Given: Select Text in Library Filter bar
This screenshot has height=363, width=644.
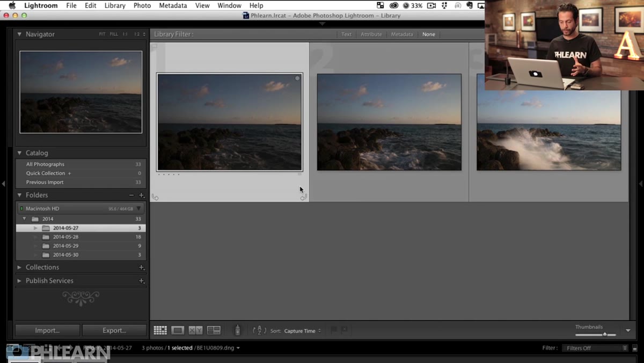Looking at the screenshot, I should (x=347, y=34).
